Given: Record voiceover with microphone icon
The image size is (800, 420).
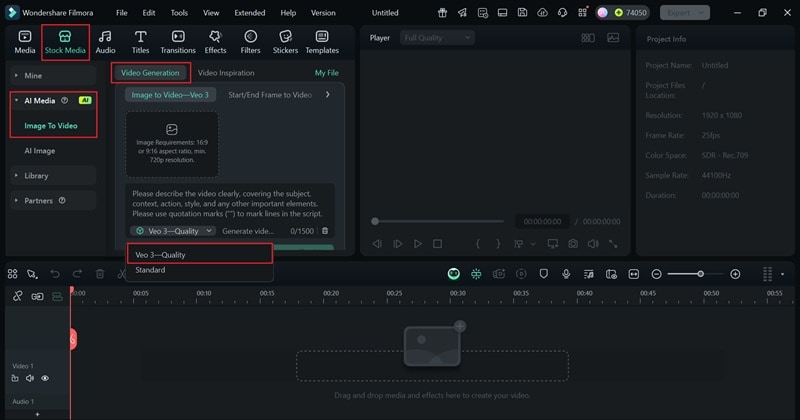Looking at the screenshot, I should (566, 274).
